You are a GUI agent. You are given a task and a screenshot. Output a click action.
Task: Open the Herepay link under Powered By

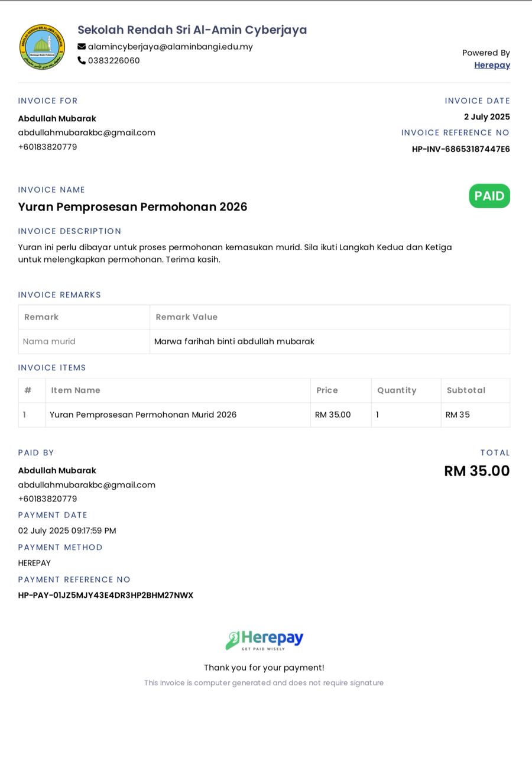[492, 65]
